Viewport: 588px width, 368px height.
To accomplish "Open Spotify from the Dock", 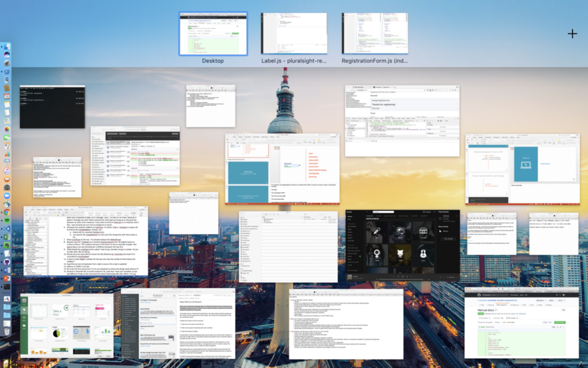I will 6,221.
